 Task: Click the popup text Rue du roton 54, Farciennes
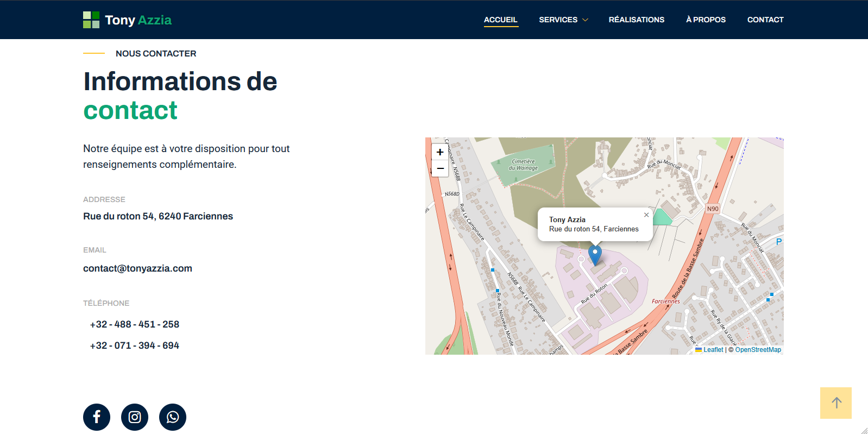pos(594,229)
